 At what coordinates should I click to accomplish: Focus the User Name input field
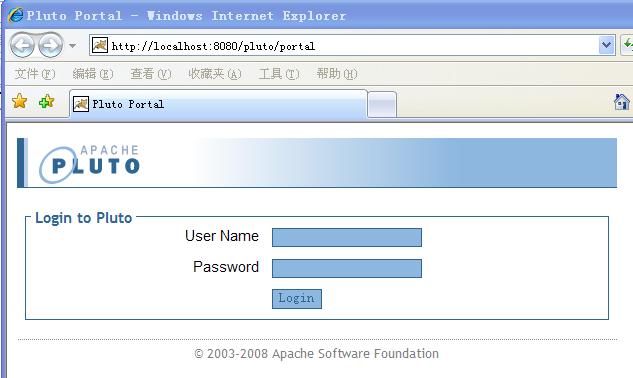(347, 237)
